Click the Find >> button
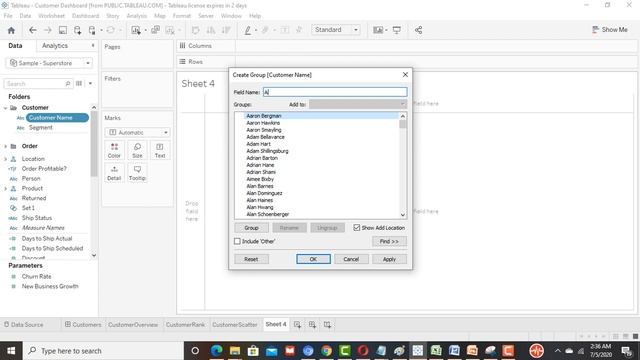This screenshot has height=360, width=640. 389,241
